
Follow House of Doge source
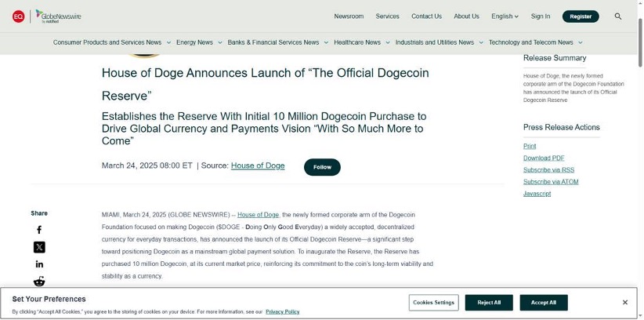[x=323, y=167]
